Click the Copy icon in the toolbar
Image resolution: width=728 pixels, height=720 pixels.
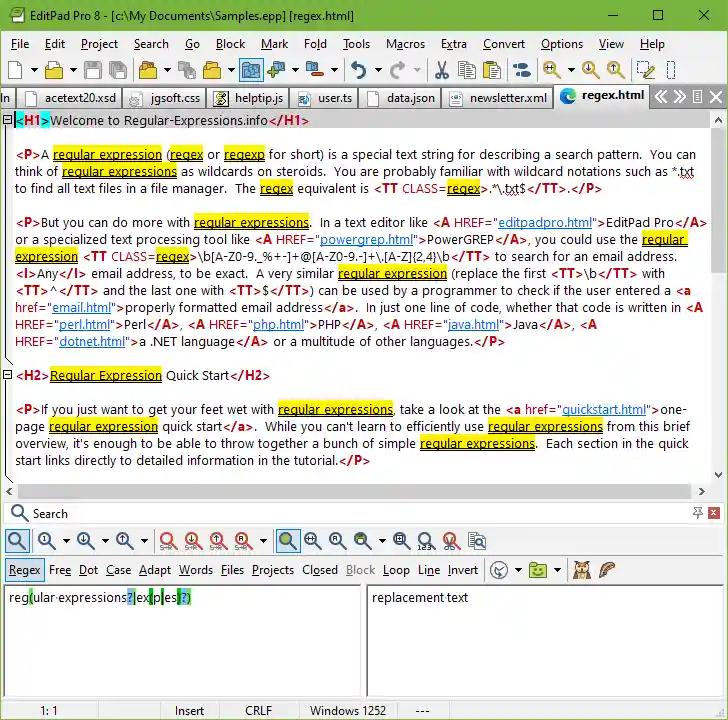point(467,70)
